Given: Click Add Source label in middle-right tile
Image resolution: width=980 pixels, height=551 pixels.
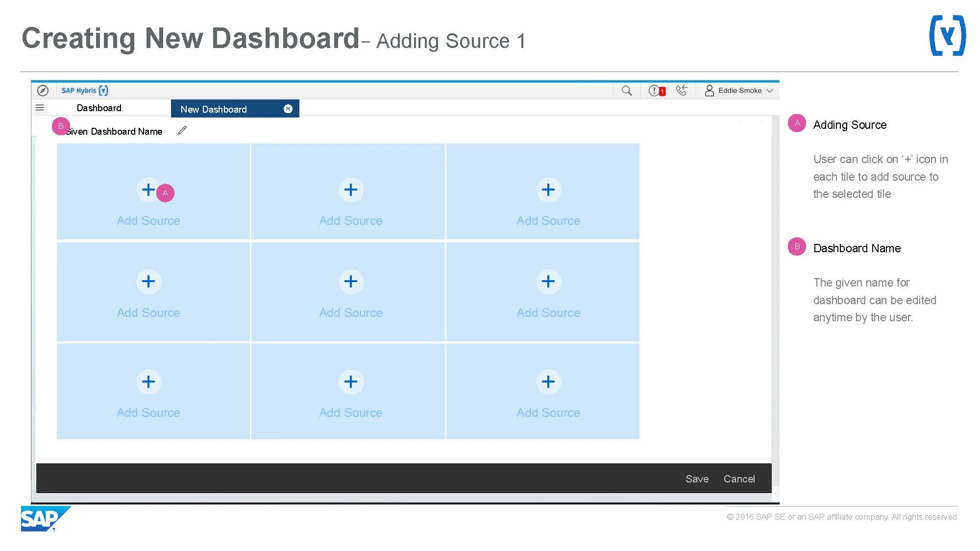Looking at the screenshot, I should coord(548,312).
